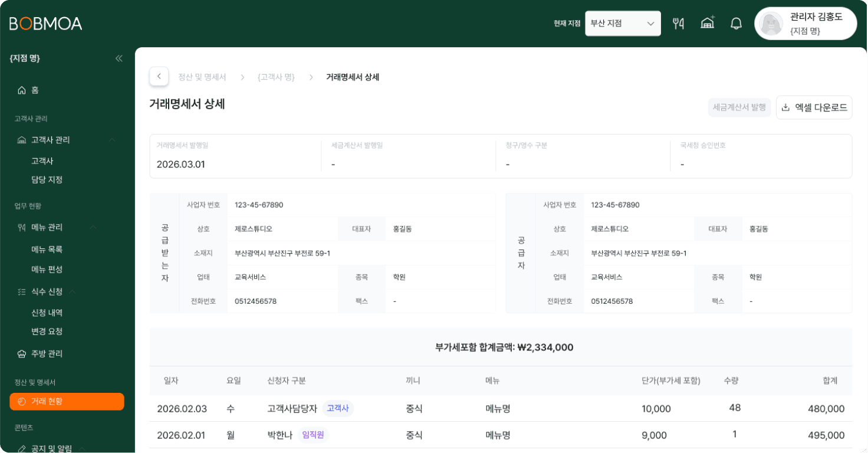Click the 거래 현황 chart icon

22,402
